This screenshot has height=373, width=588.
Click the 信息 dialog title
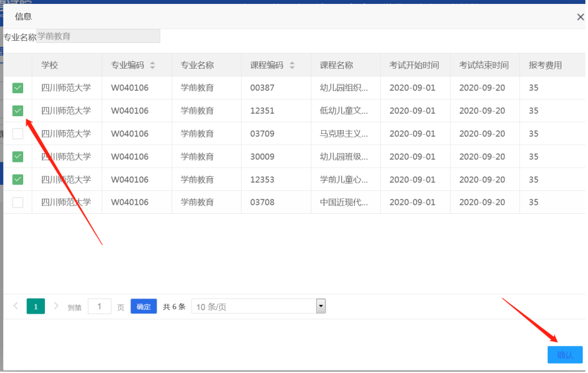pos(23,17)
